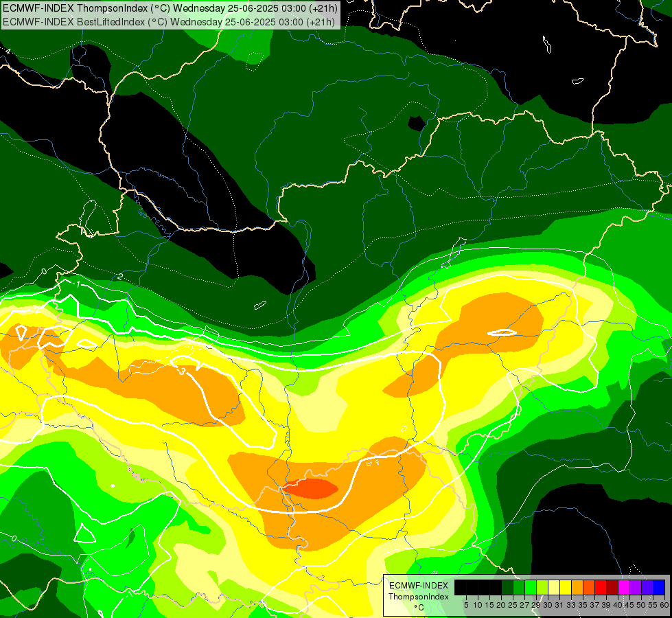Select the indigo 50–55 legend swatch
This screenshot has height=618, width=672.
(x=647, y=587)
